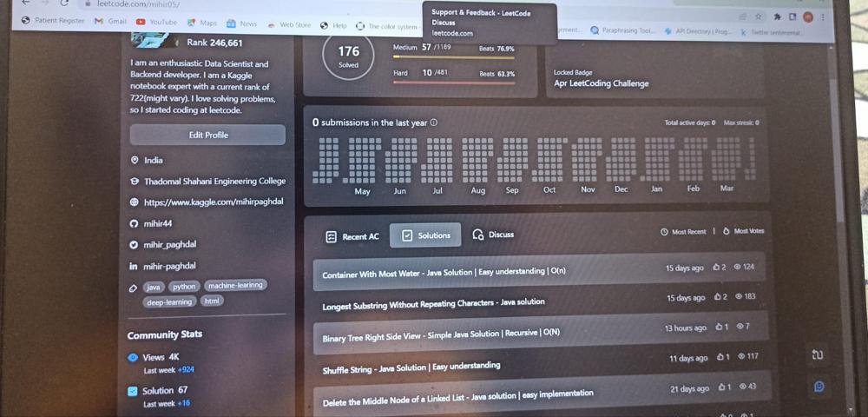Open the Kaggle profile website link

[214, 202]
